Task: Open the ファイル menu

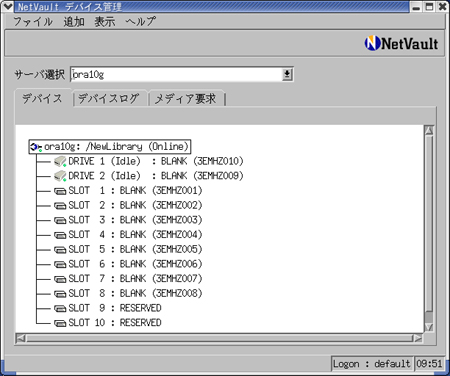Action: pos(33,22)
